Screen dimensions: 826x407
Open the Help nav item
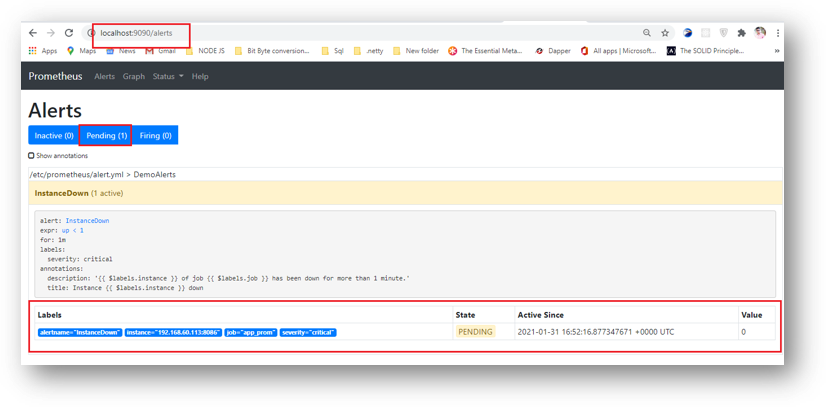[x=200, y=76]
